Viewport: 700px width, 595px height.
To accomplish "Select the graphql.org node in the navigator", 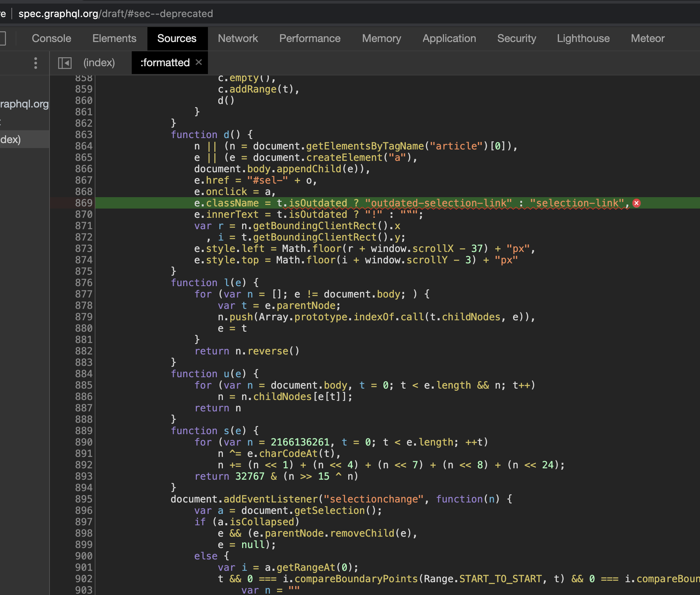I will pyautogui.click(x=24, y=104).
